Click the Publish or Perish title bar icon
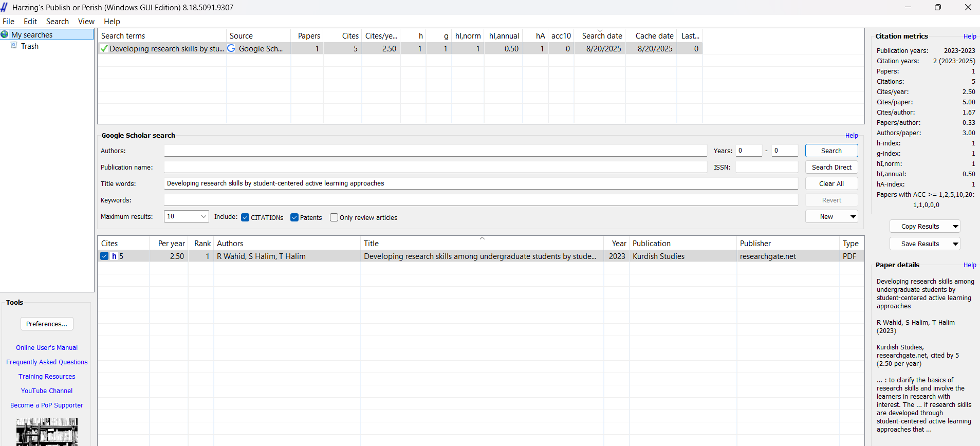This screenshot has width=980, height=446. tap(5, 7)
